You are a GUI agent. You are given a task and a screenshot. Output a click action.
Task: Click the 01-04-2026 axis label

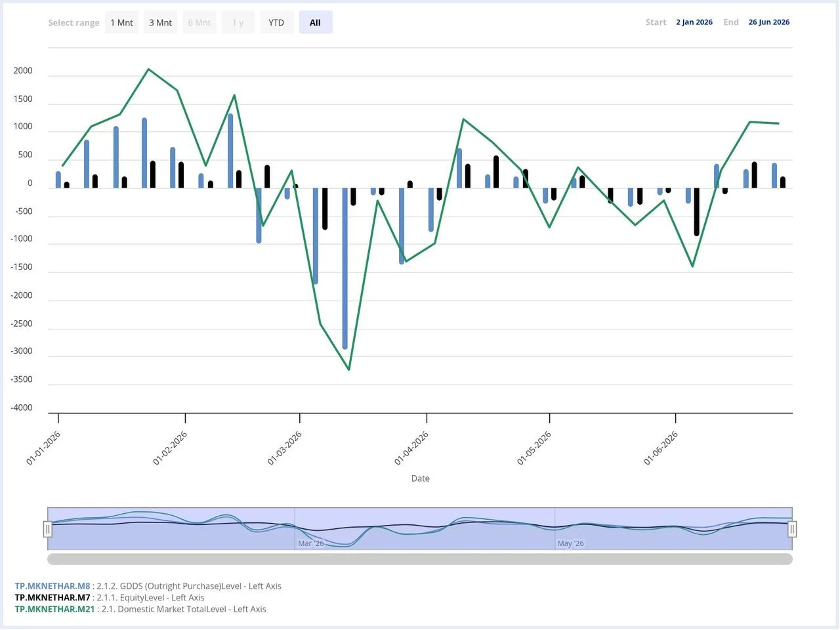tap(411, 448)
